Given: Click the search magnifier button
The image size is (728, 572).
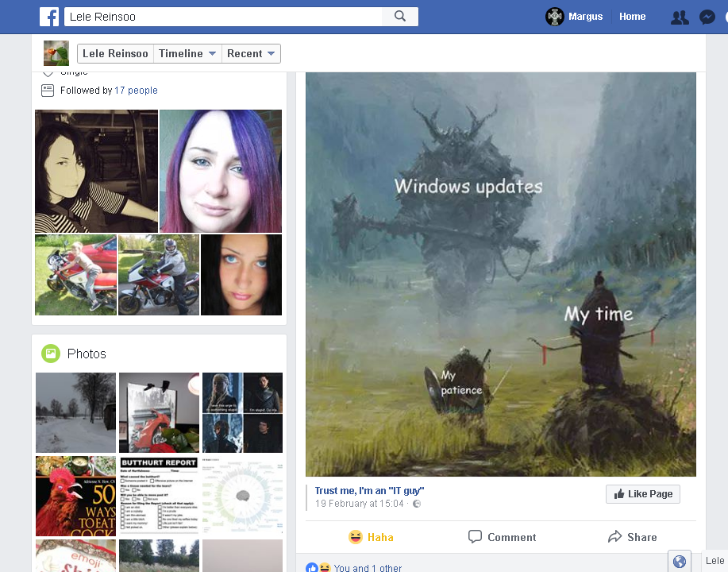Looking at the screenshot, I should coord(400,17).
